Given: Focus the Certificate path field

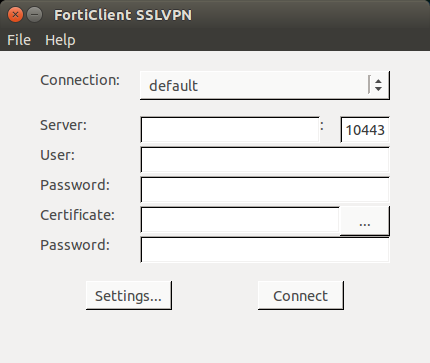Looking at the screenshot, I should (x=240, y=219).
